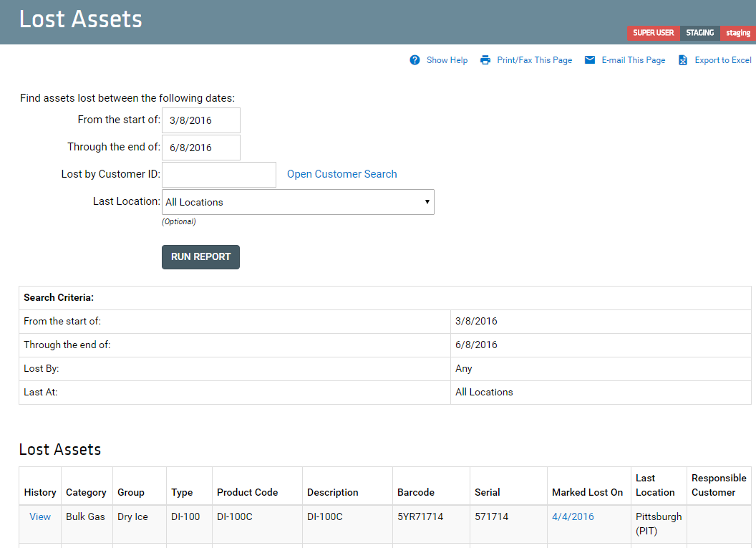
Task: Click the 4/4/2016 marked lost date link
Action: click(573, 516)
